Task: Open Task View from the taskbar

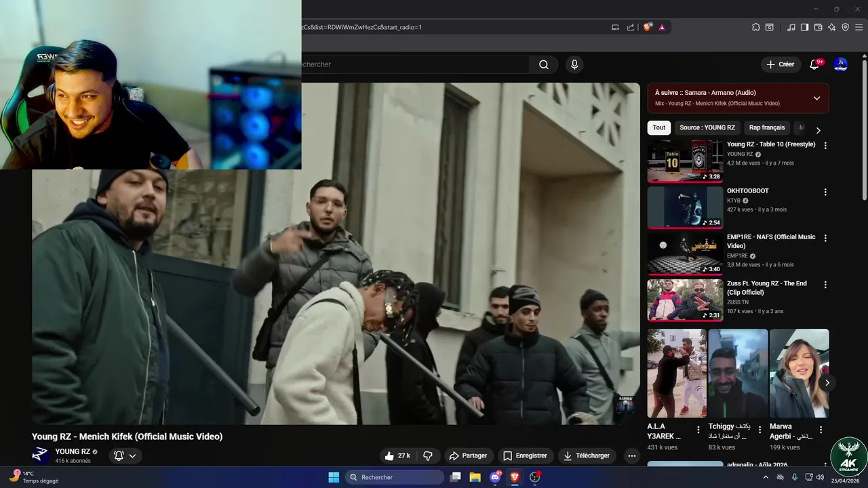Action: (x=456, y=477)
